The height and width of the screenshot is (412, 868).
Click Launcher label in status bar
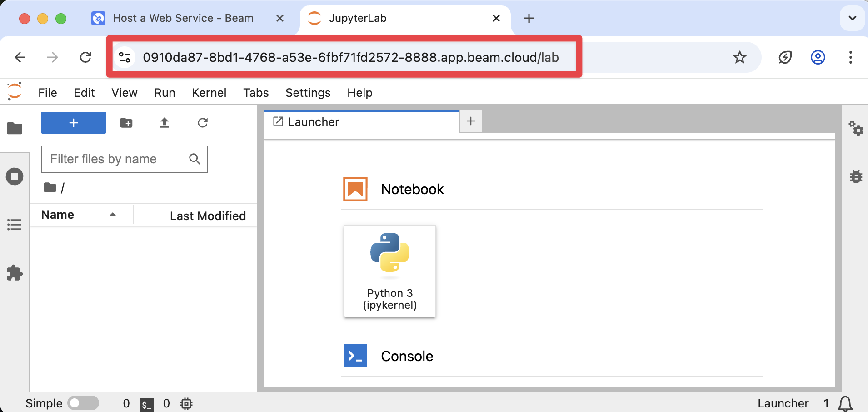(783, 403)
